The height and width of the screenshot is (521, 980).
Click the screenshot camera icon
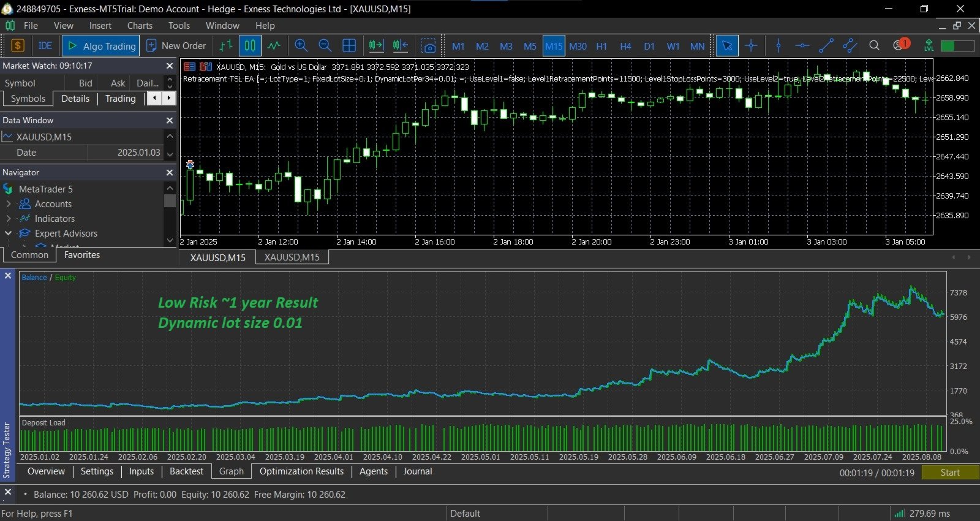click(x=429, y=46)
